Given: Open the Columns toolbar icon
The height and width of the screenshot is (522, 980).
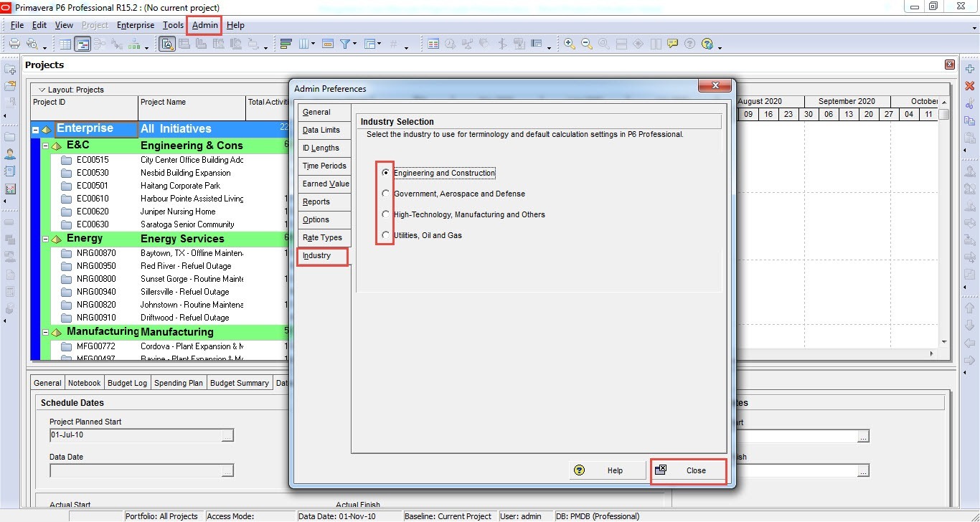Looking at the screenshot, I should tap(303, 44).
